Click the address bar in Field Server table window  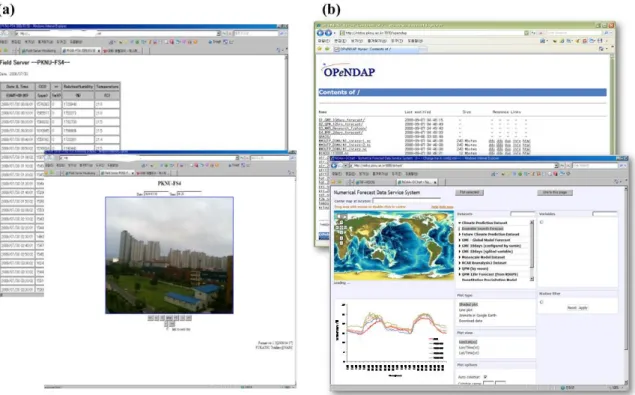click(x=117, y=34)
